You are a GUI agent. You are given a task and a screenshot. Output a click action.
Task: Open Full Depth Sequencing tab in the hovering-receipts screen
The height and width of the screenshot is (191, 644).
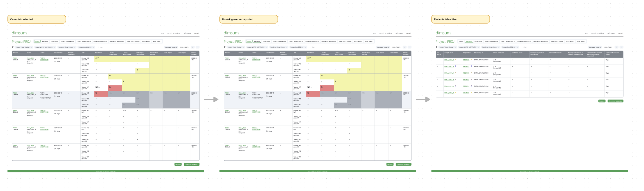click(x=329, y=41)
